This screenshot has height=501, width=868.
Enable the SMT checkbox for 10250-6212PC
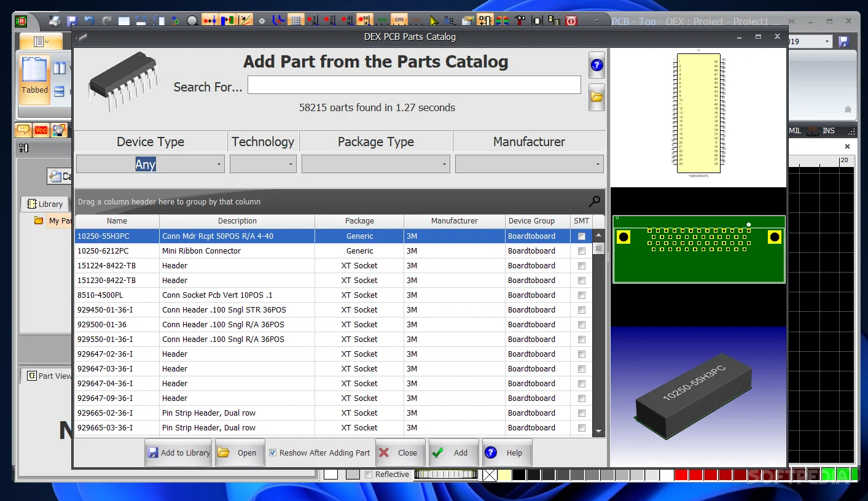click(581, 251)
